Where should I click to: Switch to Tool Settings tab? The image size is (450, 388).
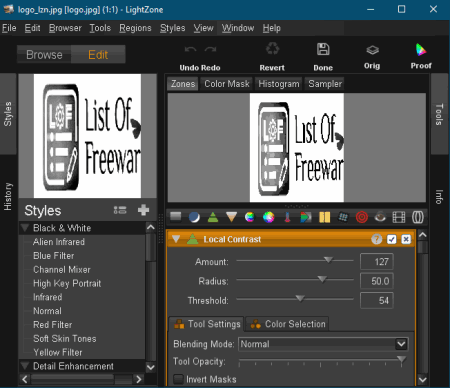click(207, 324)
